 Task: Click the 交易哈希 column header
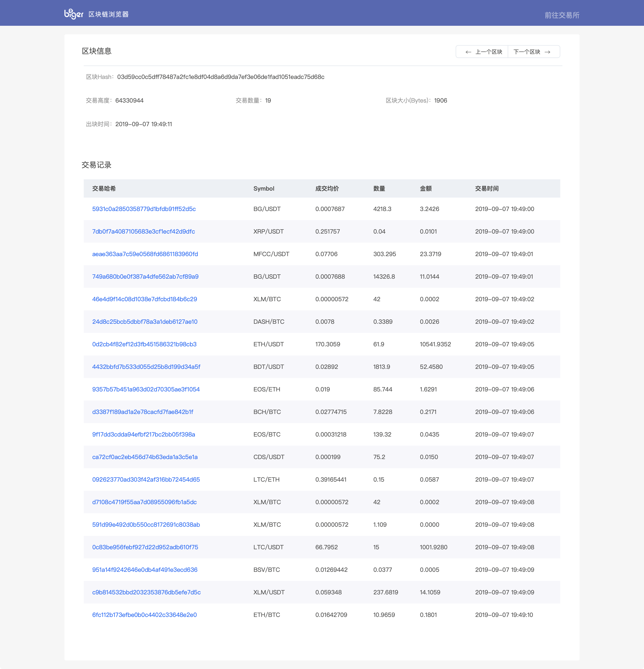tap(104, 188)
